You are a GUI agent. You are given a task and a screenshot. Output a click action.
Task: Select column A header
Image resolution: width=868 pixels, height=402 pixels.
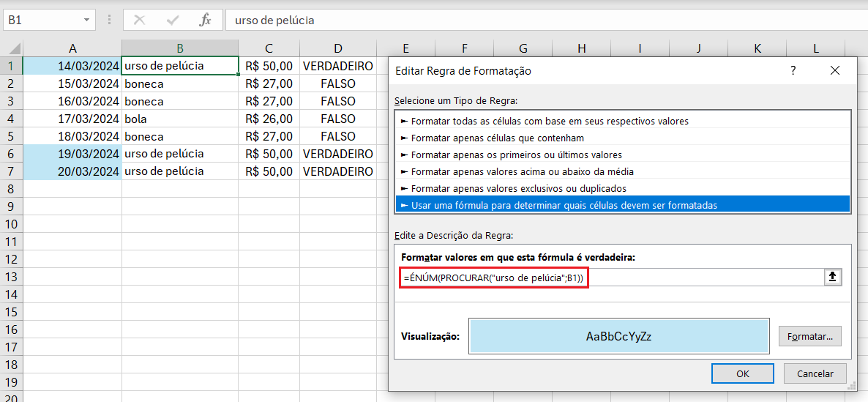72,48
